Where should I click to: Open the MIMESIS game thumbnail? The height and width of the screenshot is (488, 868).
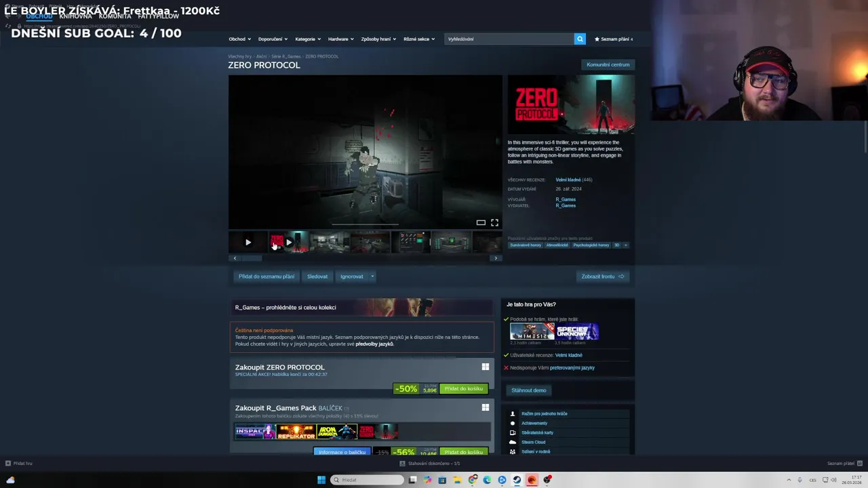pyautogui.click(x=532, y=331)
